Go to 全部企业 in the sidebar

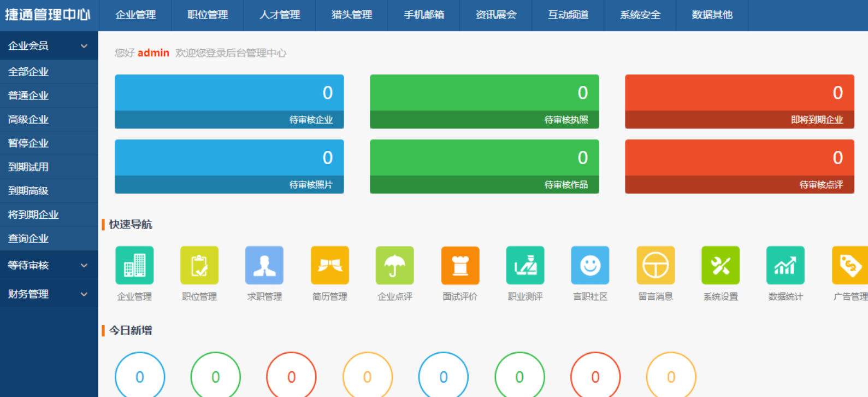click(28, 72)
